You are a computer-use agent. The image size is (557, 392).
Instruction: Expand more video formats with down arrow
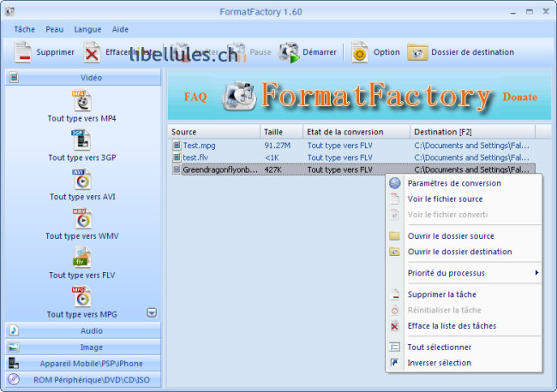[152, 313]
